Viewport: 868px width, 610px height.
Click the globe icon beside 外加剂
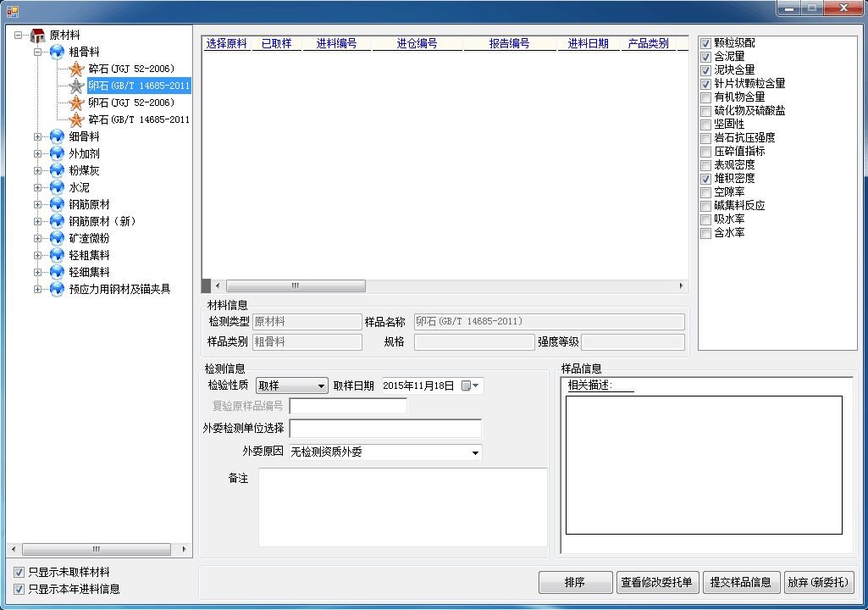point(57,153)
